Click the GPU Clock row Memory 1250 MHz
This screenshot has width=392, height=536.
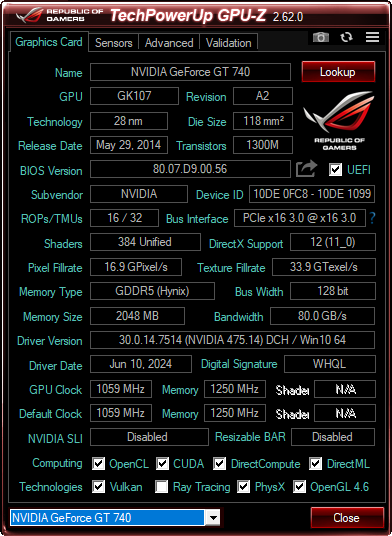pos(235,389)
